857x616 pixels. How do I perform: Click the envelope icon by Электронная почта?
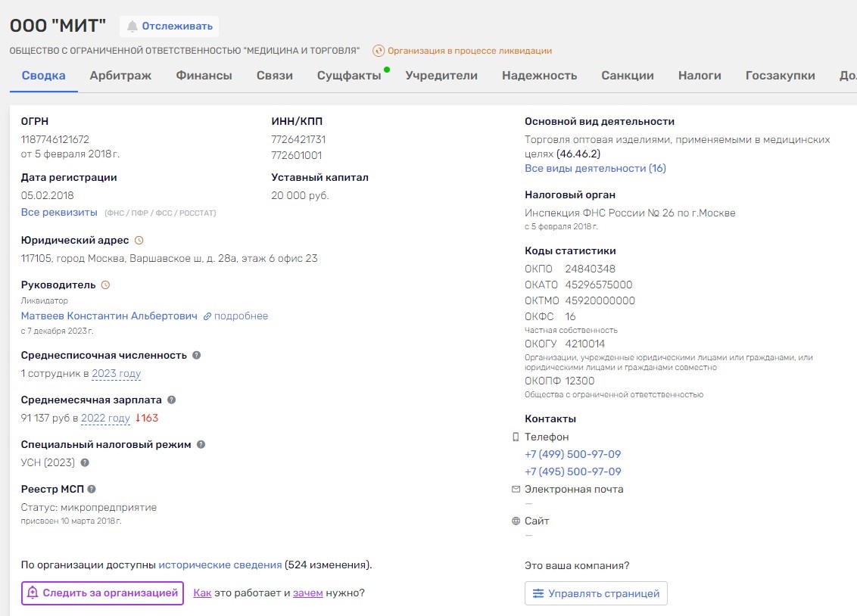tap(516, 490)
